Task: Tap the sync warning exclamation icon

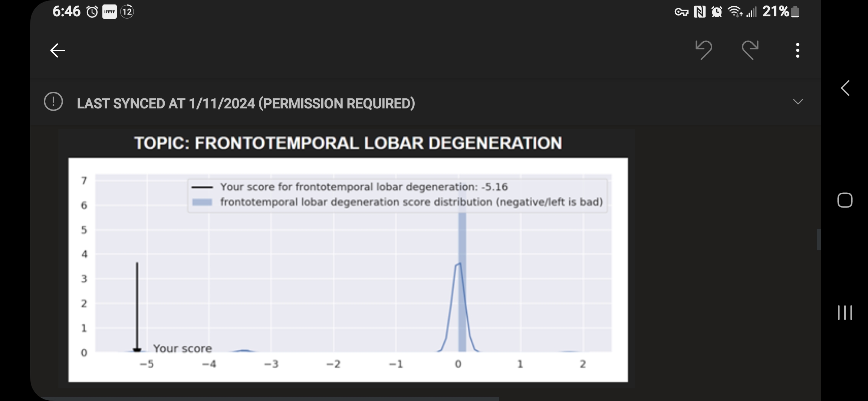Action: (x=53, y=101)
